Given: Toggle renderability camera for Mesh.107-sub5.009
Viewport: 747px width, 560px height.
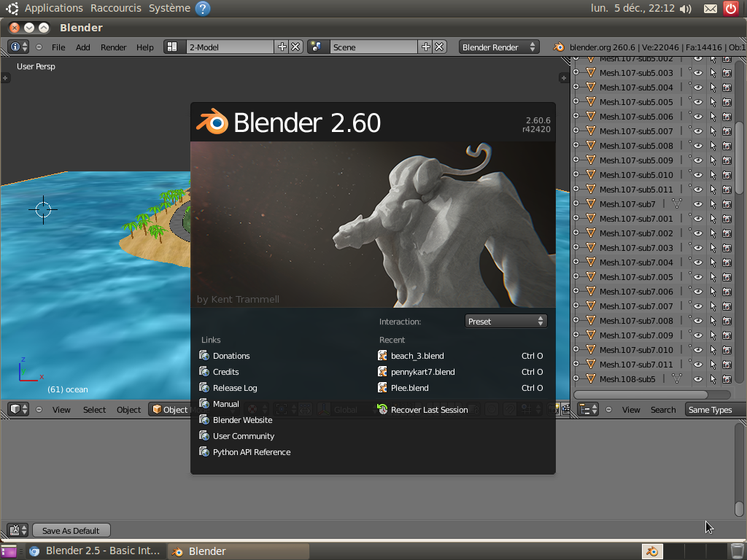Looking at the screenshot, I should point(727,160).
